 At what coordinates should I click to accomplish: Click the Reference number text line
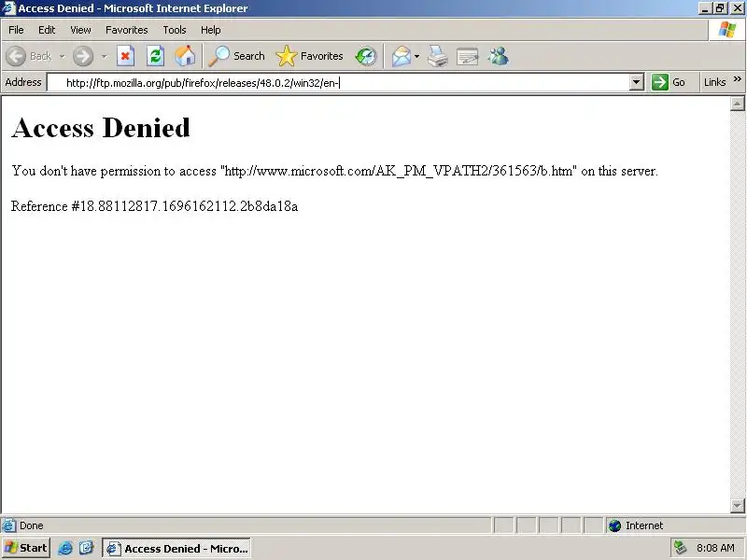pyautogui.click(x=154, y=206)
